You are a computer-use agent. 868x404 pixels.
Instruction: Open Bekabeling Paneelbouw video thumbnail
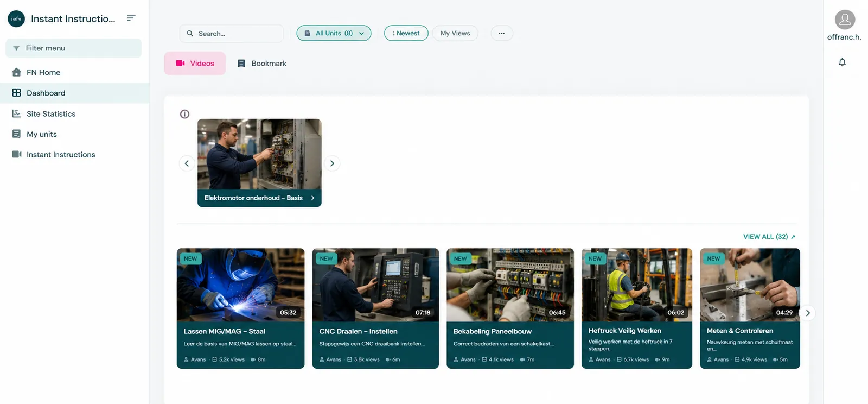(510, 285)
